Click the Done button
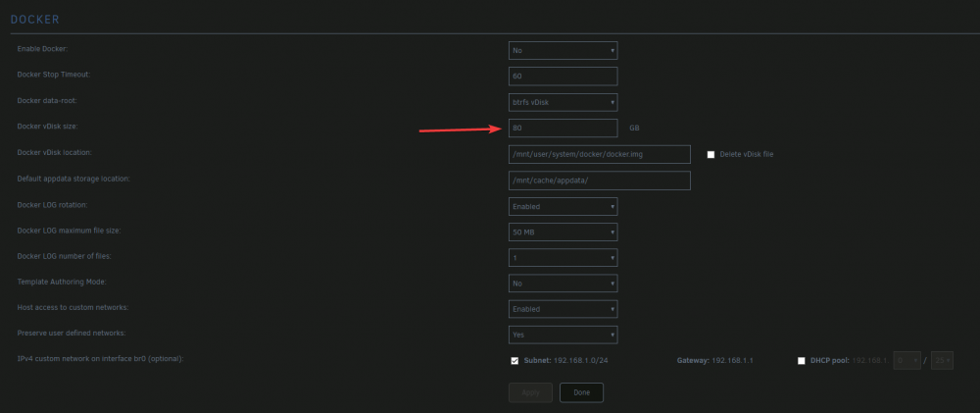This screenshot has width=980, height=413. (581, 392)
